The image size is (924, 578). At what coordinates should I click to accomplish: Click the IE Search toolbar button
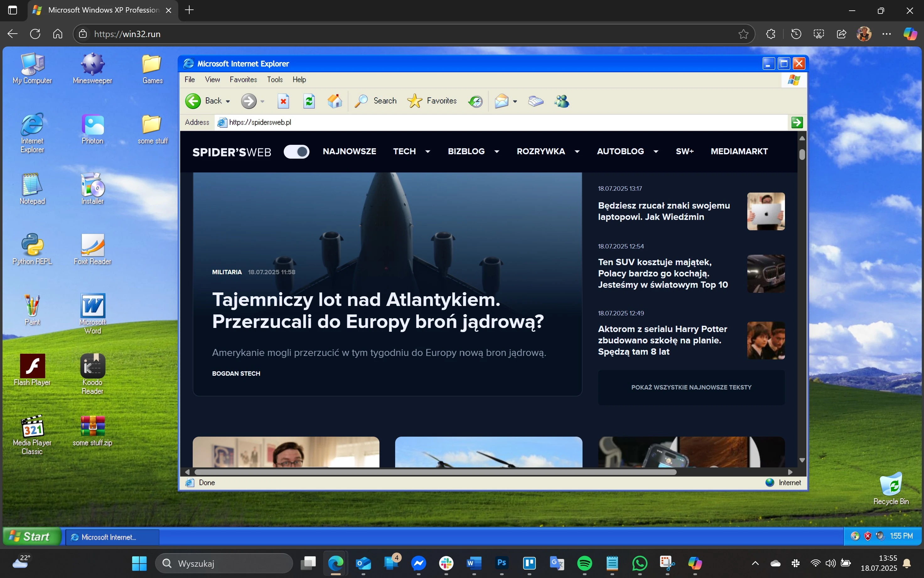pos(376,101)
